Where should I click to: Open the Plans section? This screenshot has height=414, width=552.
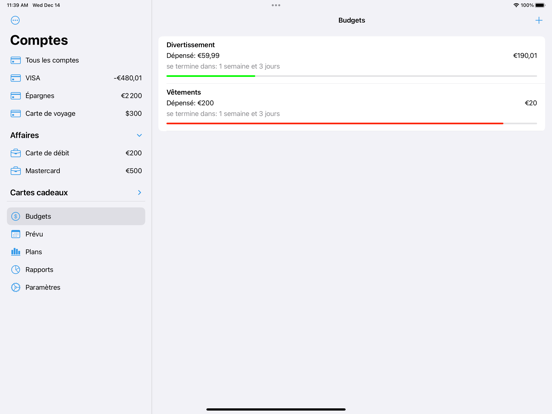[x=76, y=252]
